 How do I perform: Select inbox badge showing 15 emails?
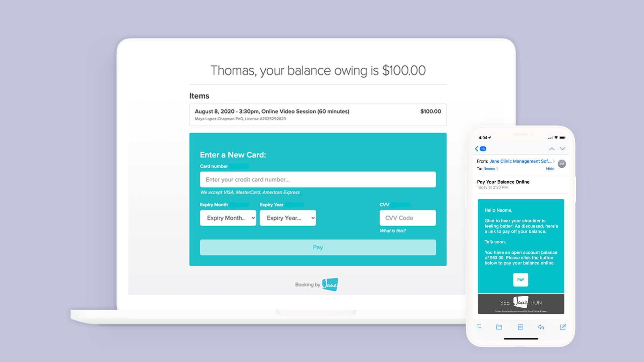[x=483, y=148]
